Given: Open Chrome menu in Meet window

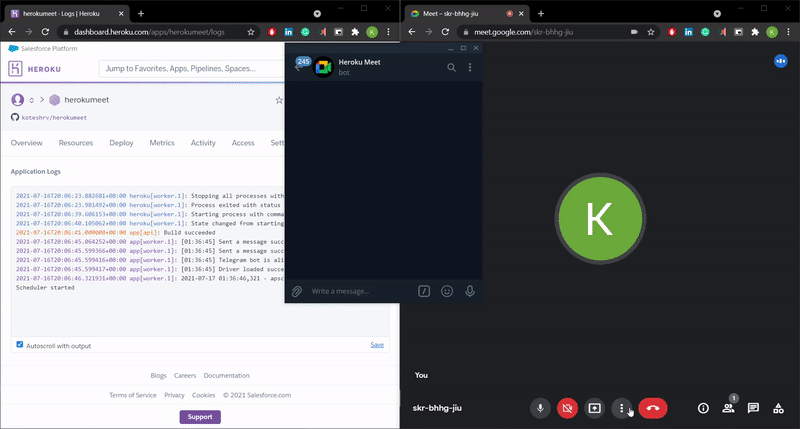Looking at the screenshot, I should coord(788,32).
